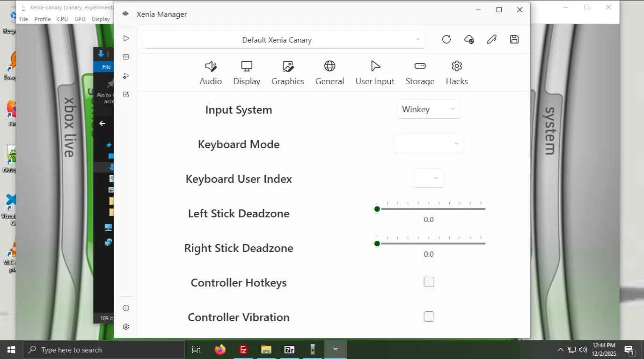
Task: Open the gear settings icon at sidebar bottom
Action: [126, 327]
